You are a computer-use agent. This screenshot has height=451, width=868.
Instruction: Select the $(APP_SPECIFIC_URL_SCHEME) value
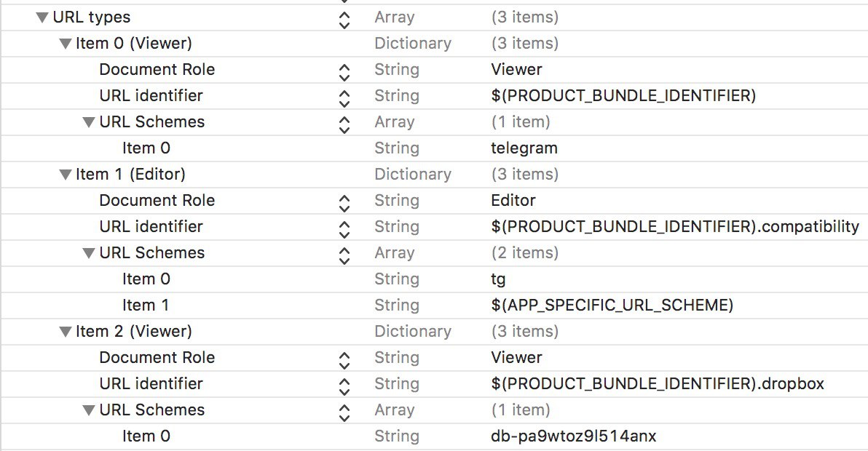point(612,305)
